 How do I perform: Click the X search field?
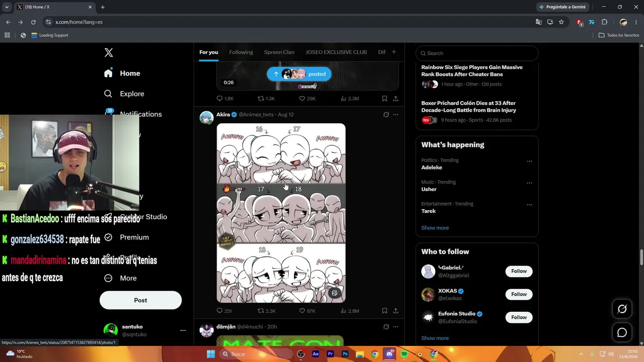tap(477, 53)
